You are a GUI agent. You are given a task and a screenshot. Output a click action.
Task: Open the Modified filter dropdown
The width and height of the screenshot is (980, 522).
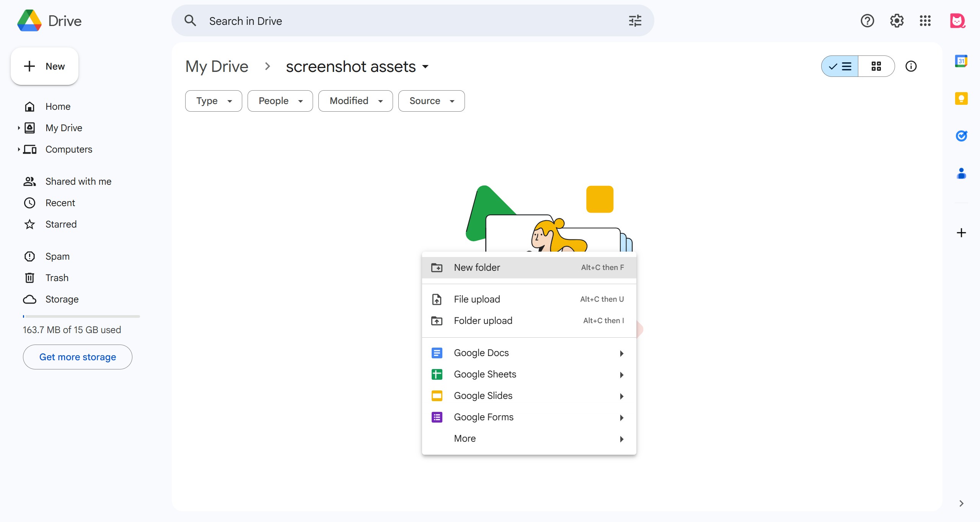point(355,101)
